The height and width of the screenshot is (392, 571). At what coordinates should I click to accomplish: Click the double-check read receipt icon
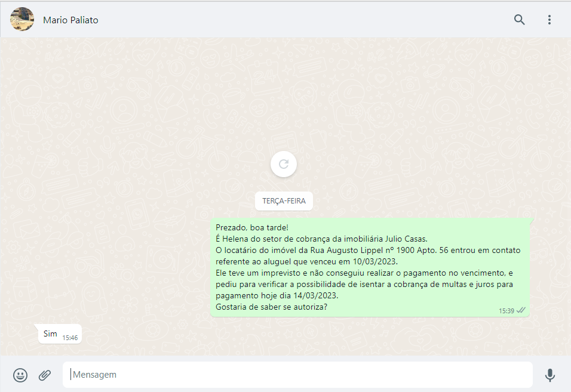point(521,310)
